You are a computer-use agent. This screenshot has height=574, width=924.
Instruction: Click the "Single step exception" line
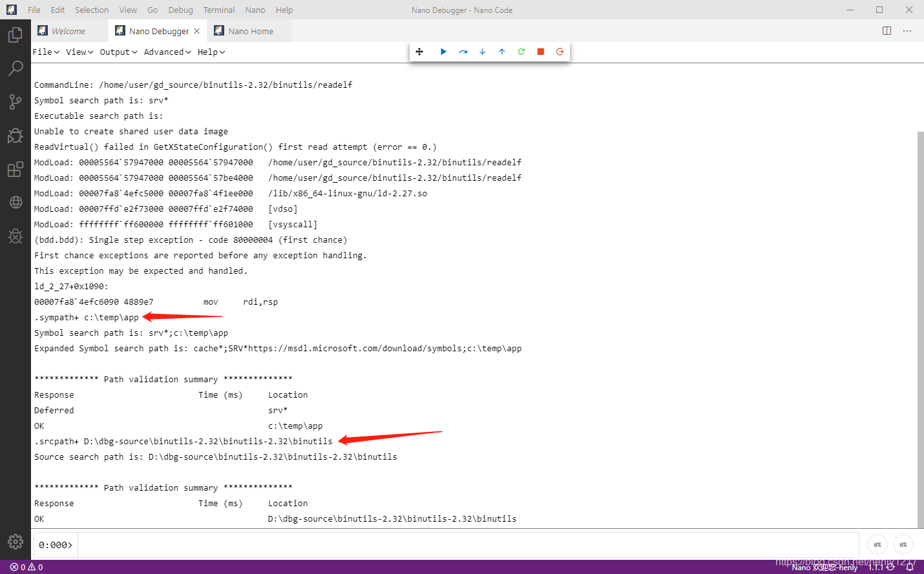pos(191,240)
